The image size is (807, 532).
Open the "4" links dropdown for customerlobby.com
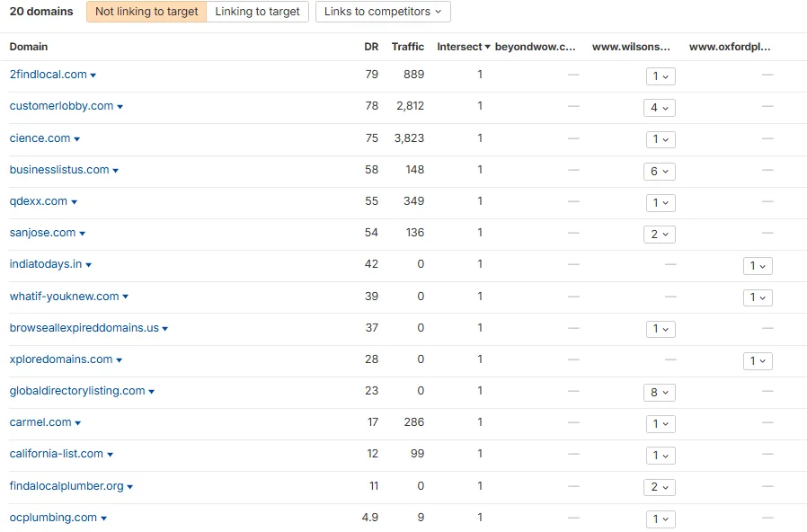point(661,108)
